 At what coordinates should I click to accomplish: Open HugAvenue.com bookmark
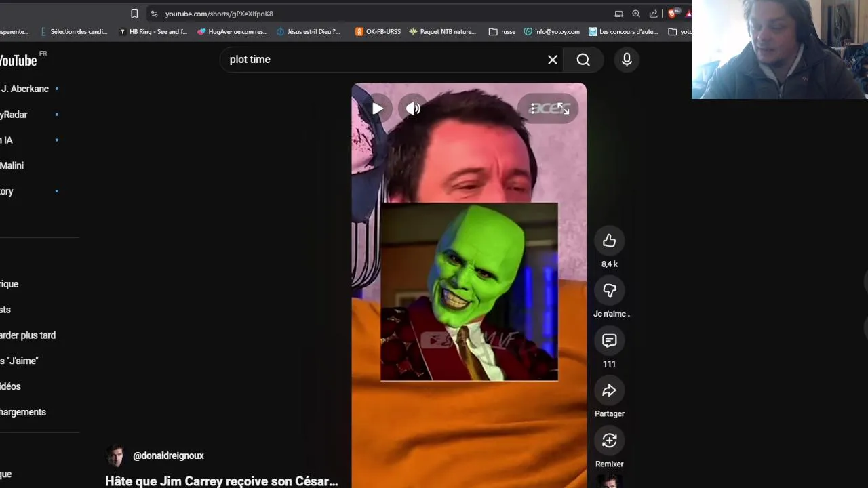tap(233, 31)
